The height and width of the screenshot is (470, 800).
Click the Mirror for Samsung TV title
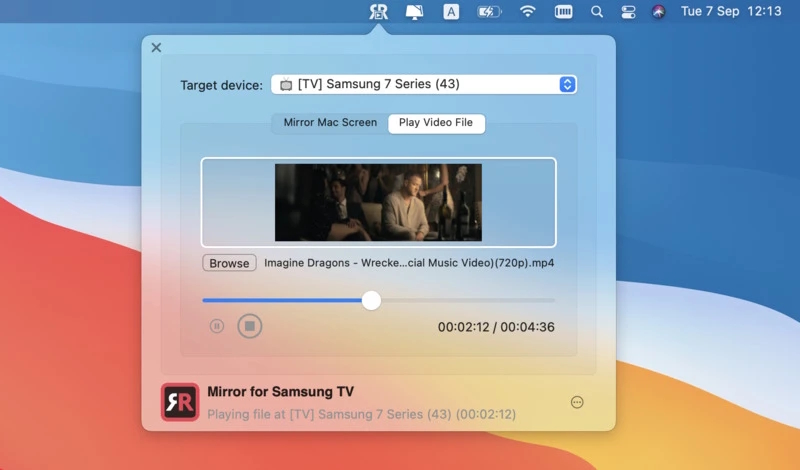point(281,392)
